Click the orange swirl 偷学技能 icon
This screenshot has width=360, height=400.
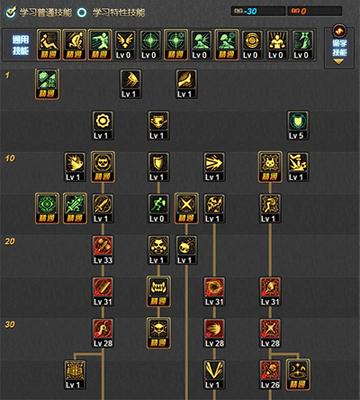(x=339, y=31)
